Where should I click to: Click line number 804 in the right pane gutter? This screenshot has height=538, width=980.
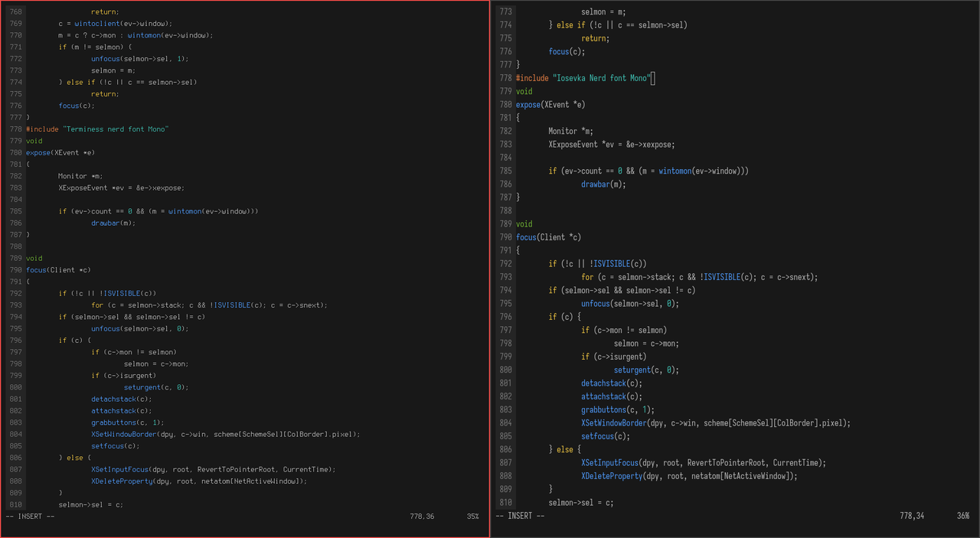click(x=505, y=423)
